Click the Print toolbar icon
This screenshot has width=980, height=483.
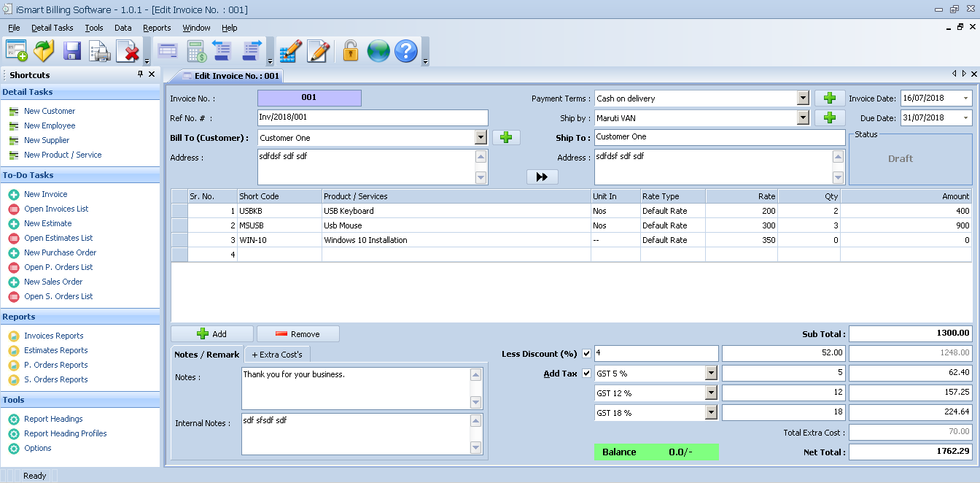point(99,51)
